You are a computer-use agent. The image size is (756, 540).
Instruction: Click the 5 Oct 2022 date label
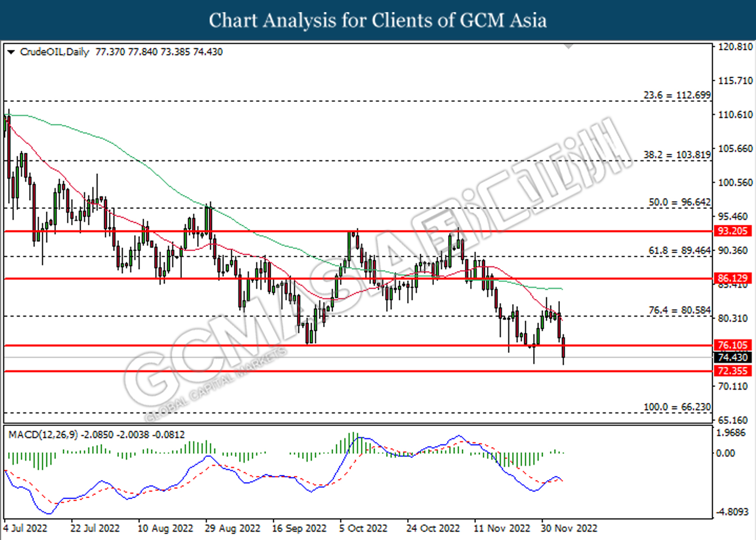pyautogui.click(x=363, y=528)
